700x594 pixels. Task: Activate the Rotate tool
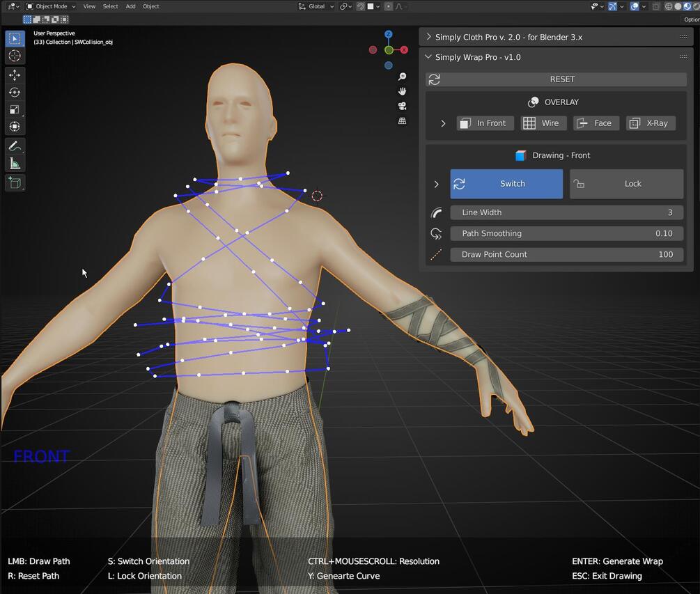pyautogui.click(x=15, y=93)
